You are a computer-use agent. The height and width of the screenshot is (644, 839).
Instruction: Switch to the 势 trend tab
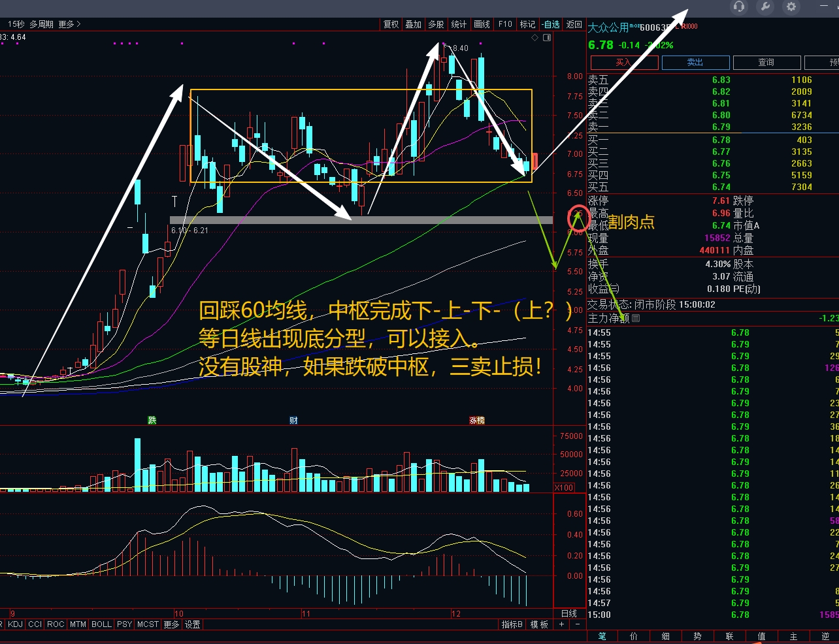pos(698,636)
